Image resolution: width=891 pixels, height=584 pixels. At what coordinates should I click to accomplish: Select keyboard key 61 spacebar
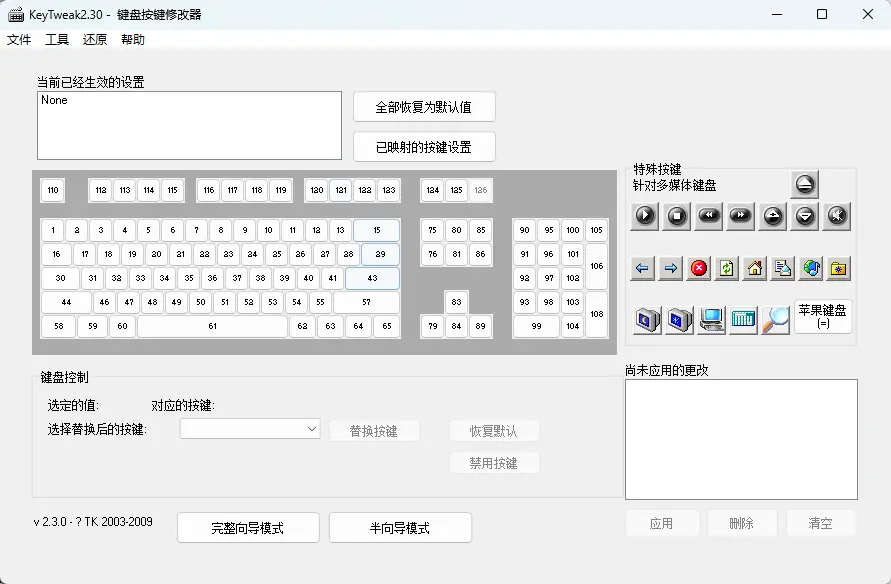pos(213,326)
